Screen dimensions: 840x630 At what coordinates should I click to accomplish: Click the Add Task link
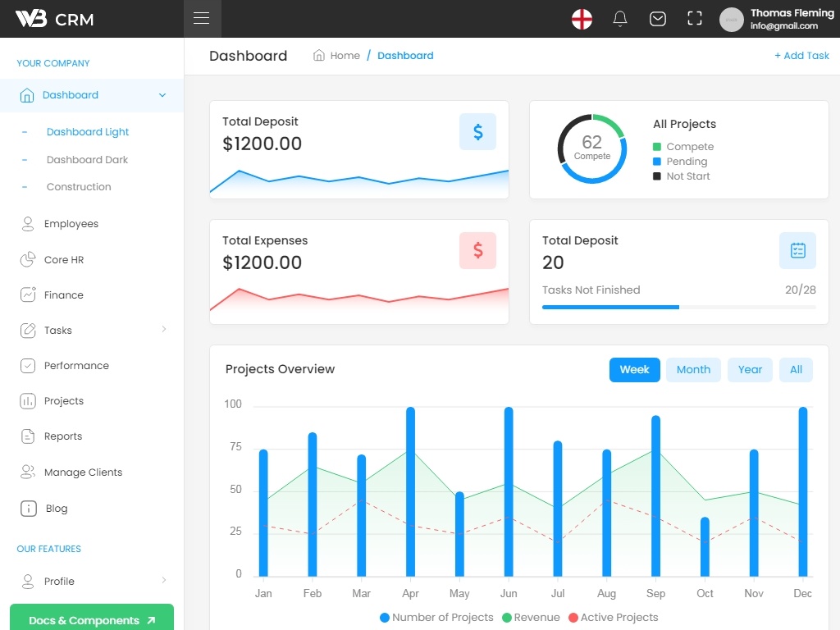801,56
